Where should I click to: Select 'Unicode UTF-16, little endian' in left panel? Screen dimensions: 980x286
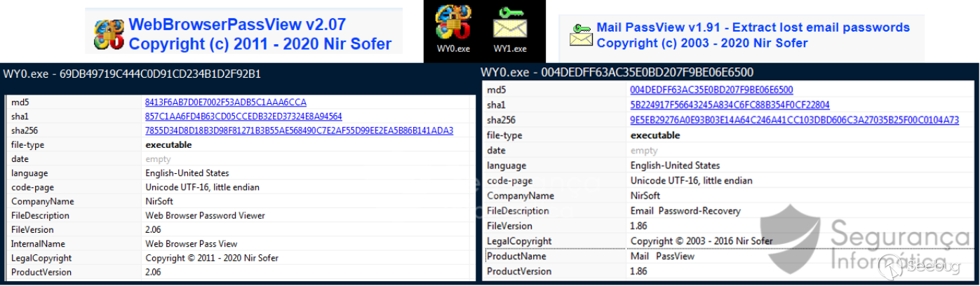[x=203, y=187]
